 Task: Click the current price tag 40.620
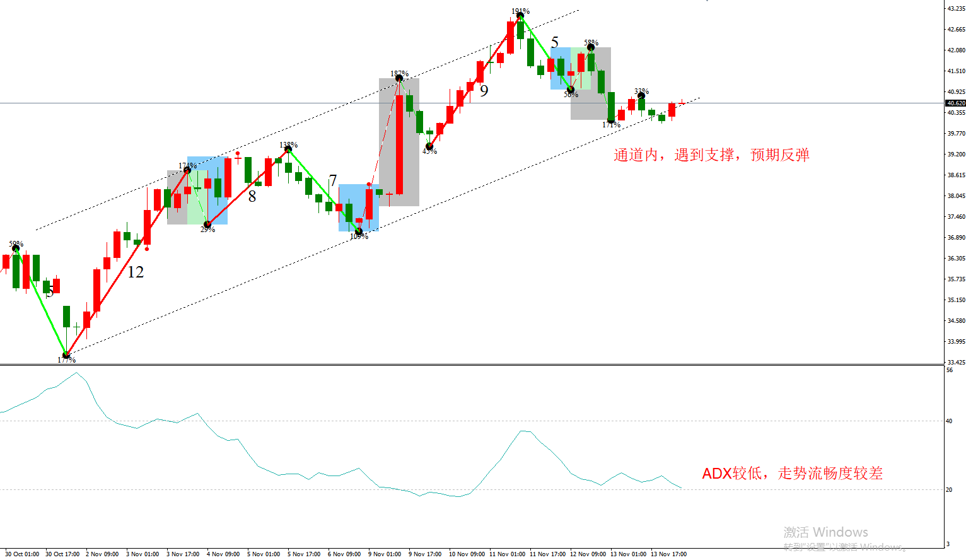tap(955, 103)
